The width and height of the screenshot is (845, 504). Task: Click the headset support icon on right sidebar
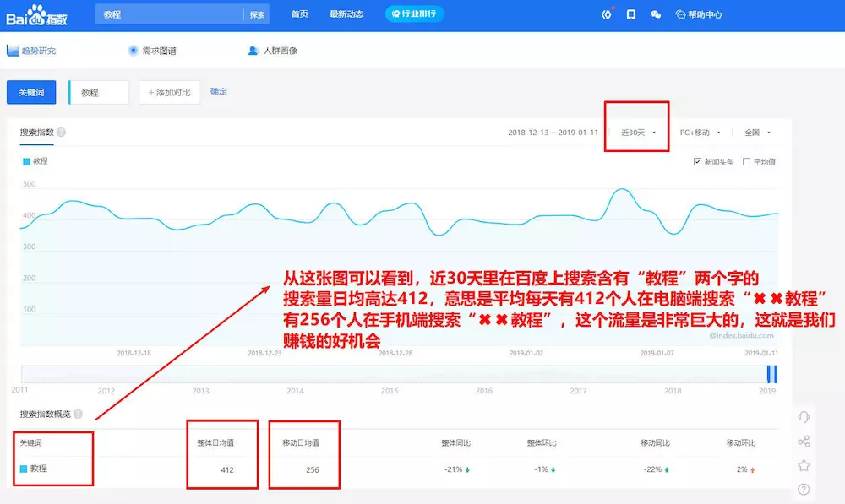804,417
